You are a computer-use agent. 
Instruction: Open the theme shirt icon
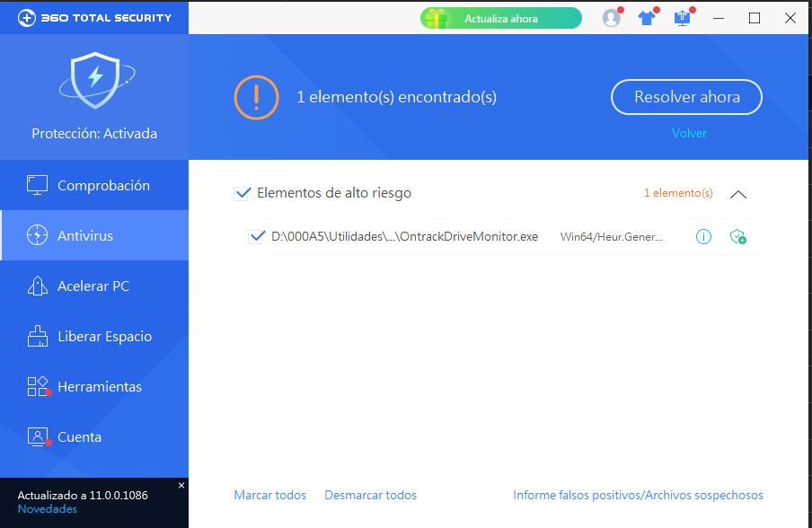(647, 18)
